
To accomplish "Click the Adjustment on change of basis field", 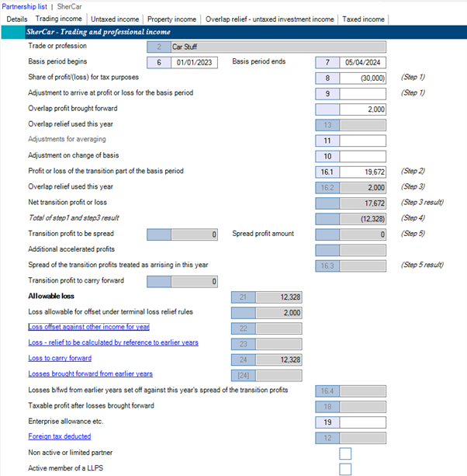I will (x=363, y=156).
